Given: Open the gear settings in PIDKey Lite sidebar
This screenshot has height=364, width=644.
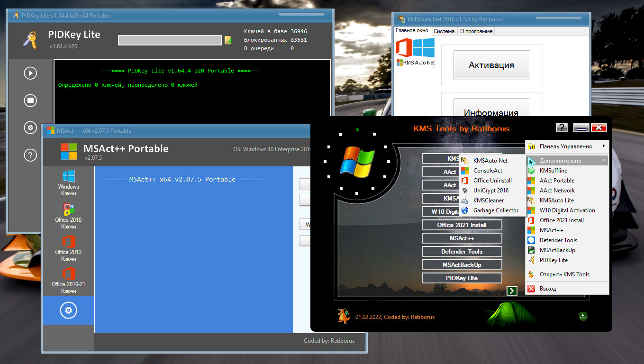Looking at the screenshot, I should 30,127.
